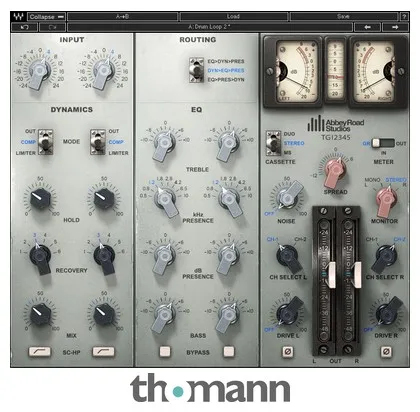The width and height of the screenshot is (420, 412).
Task: Click the right MIX knob
Action: (x=104, y=314)
